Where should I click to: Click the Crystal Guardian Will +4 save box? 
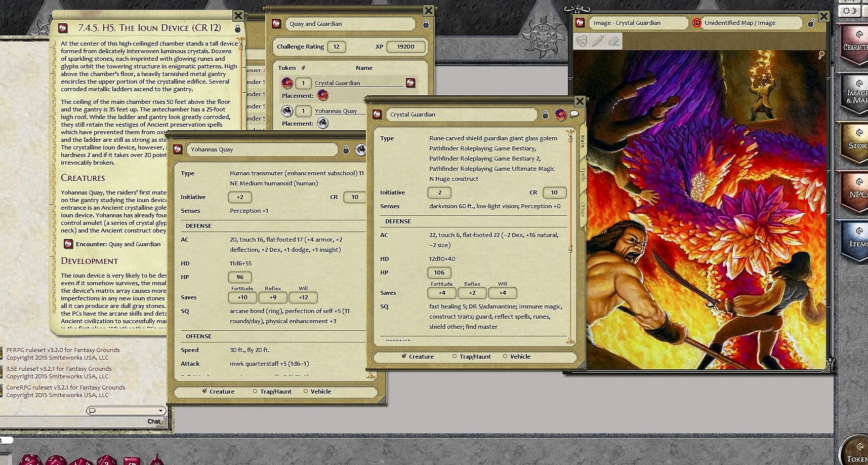click(503, 293)
